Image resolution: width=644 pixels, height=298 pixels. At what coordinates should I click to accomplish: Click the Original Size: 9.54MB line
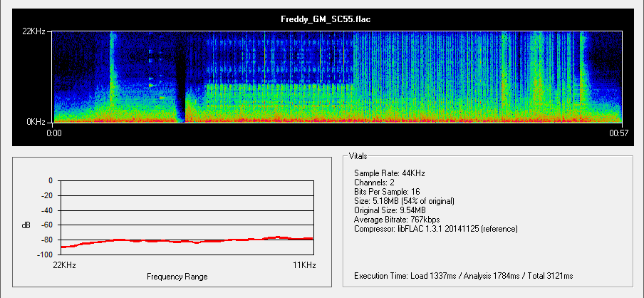click(x=390, y=210)
